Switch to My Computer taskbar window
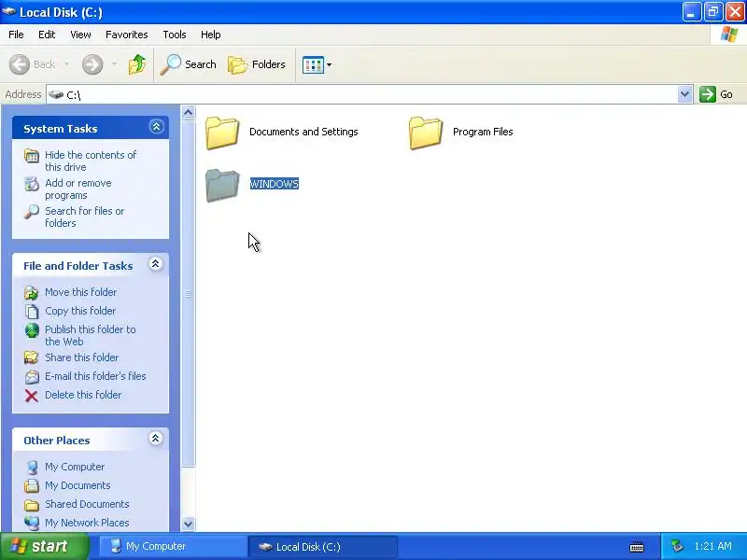The image size is (747, 560). (173, 547)
